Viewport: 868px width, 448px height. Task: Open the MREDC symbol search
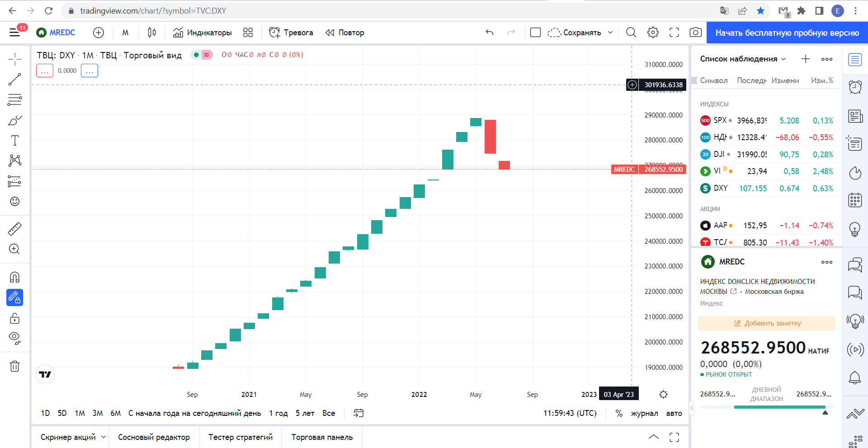coord(56,33)
